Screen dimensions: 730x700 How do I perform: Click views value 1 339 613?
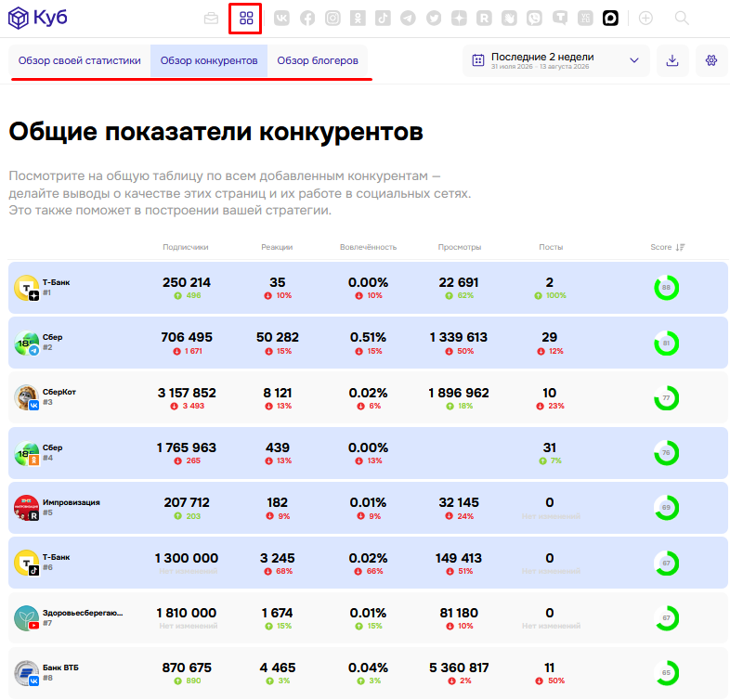(x=459, y=337)
